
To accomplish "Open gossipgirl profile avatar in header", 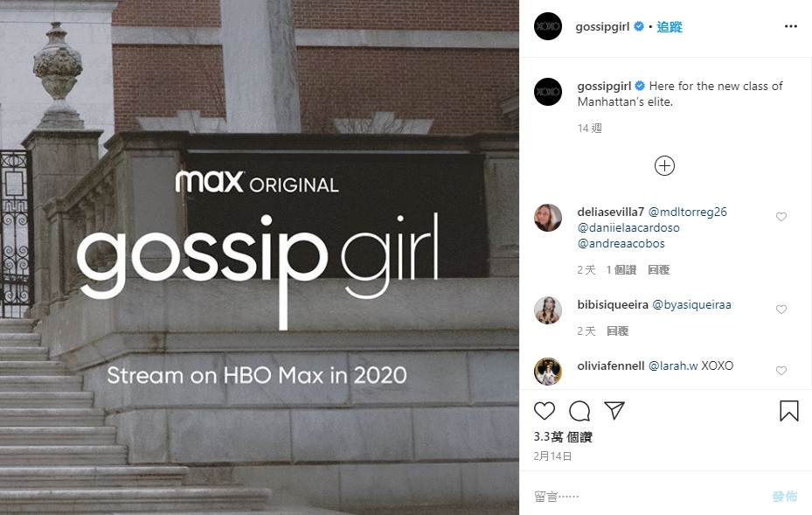I will tap(548, 26).
